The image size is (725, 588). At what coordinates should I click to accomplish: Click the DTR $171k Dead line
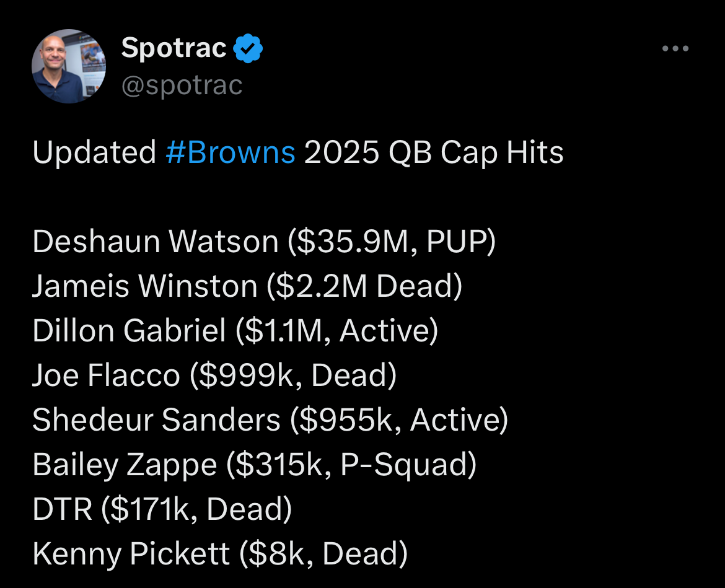coord(162,509)
